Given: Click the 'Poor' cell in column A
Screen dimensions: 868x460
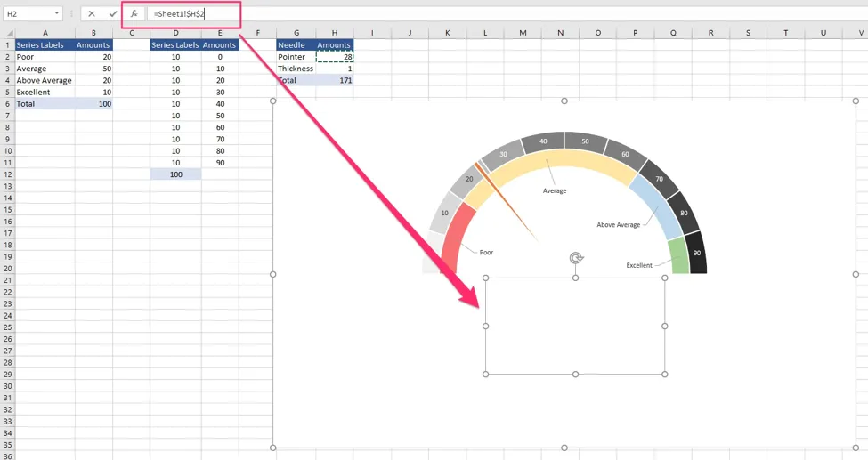Looking at the screenshot, I should pos(45,57).
